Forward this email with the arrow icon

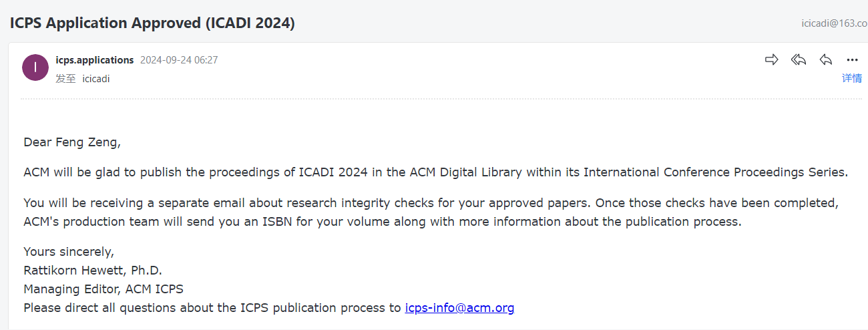tap(772, 60)
